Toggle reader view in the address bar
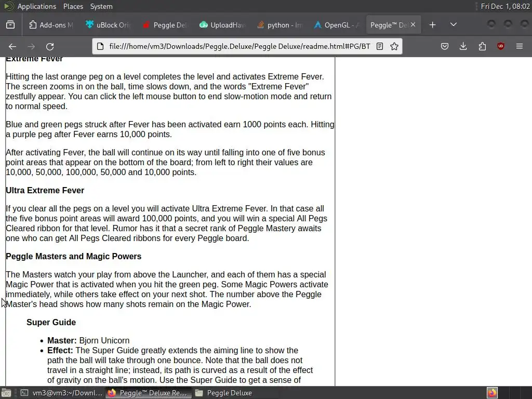The image size is (532, 399). click(x=380, y=46)
